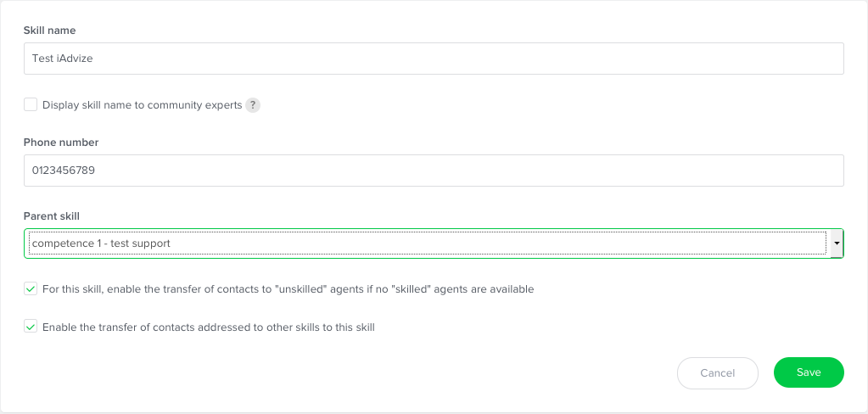Disable the transfer from other skills checkbox

31,326
